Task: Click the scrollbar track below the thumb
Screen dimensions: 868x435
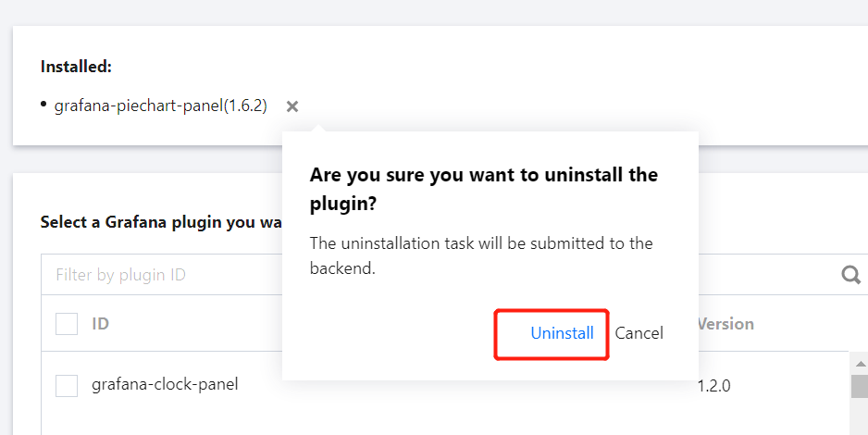Action: click(860, 418)
